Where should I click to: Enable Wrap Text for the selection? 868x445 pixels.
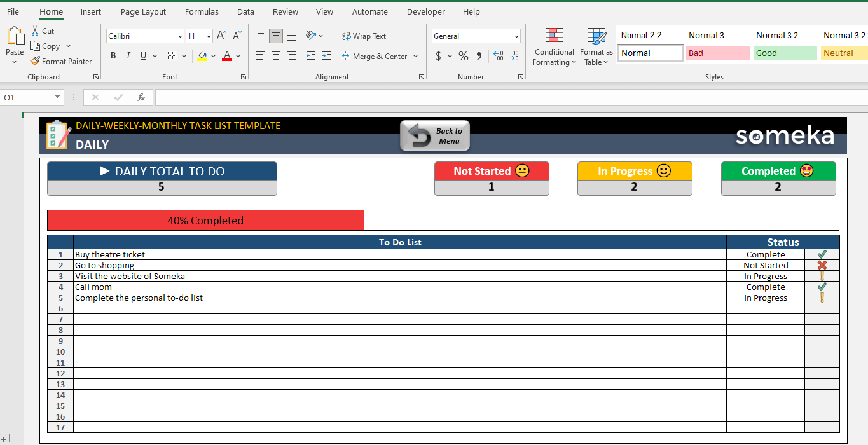(x=364, y=36)
